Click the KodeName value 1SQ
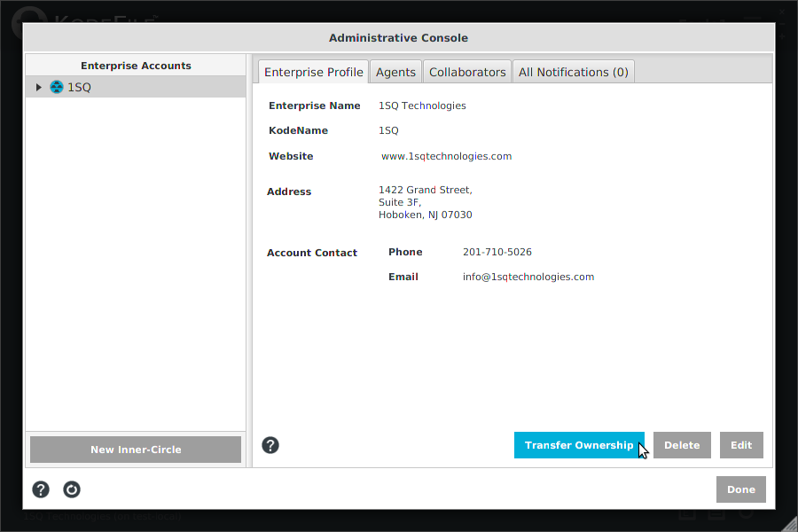 coord(388,130)
